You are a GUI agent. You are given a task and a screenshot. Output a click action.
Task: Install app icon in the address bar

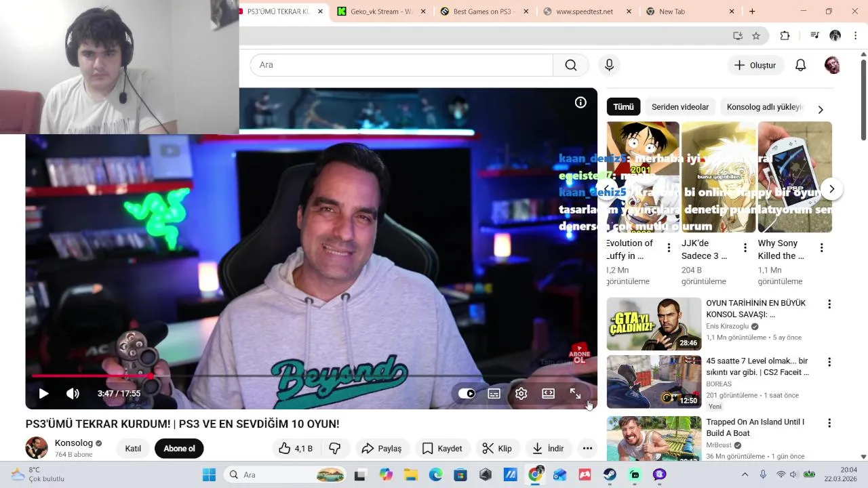click(x=738, y=36)
